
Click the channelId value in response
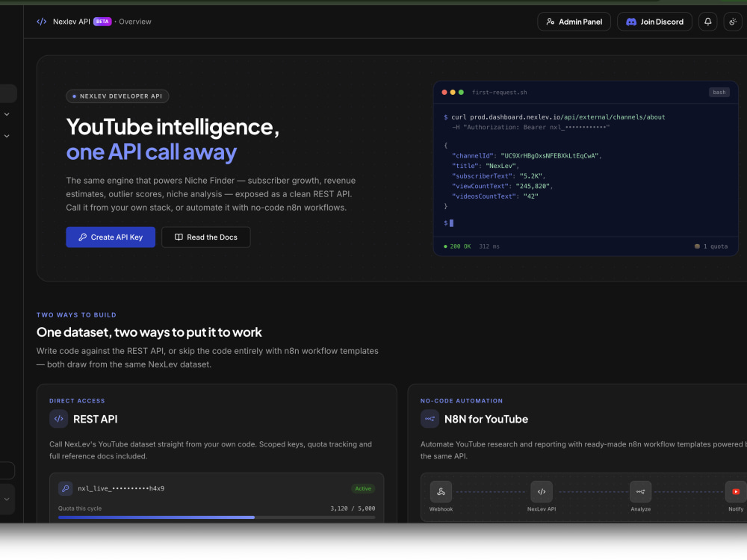point(551,156)
